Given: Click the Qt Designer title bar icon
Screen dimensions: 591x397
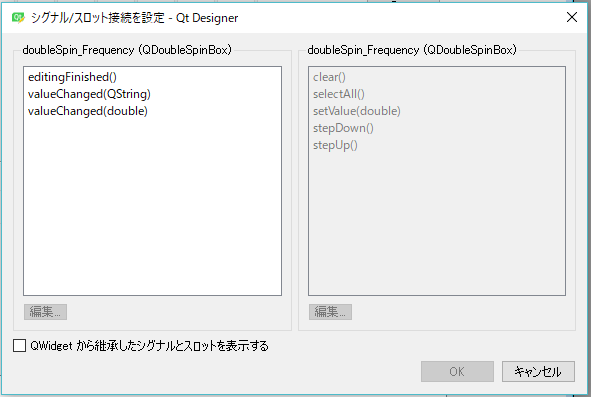Looking at the screenshot, I should [18, 17].
